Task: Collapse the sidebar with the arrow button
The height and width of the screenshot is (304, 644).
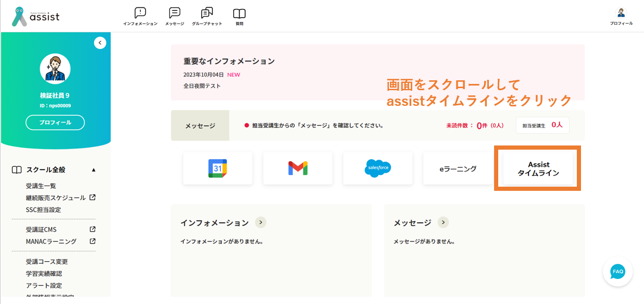Action: click(100, 43)
